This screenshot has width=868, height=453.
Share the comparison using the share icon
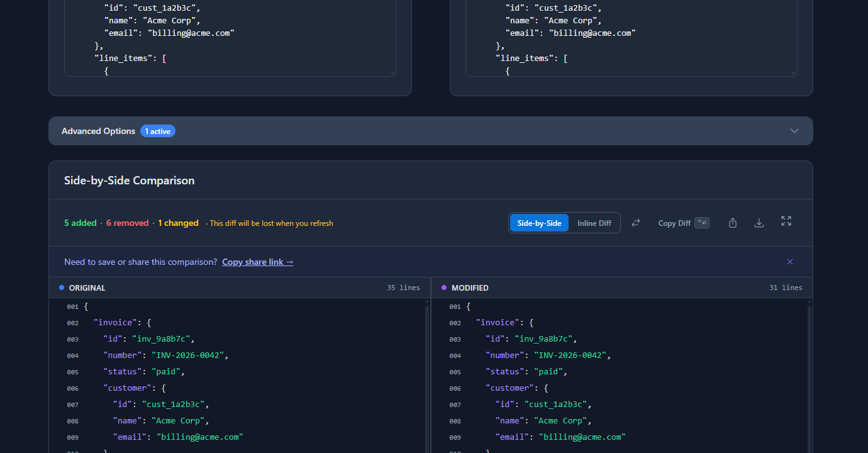click(x=732, y=222)
